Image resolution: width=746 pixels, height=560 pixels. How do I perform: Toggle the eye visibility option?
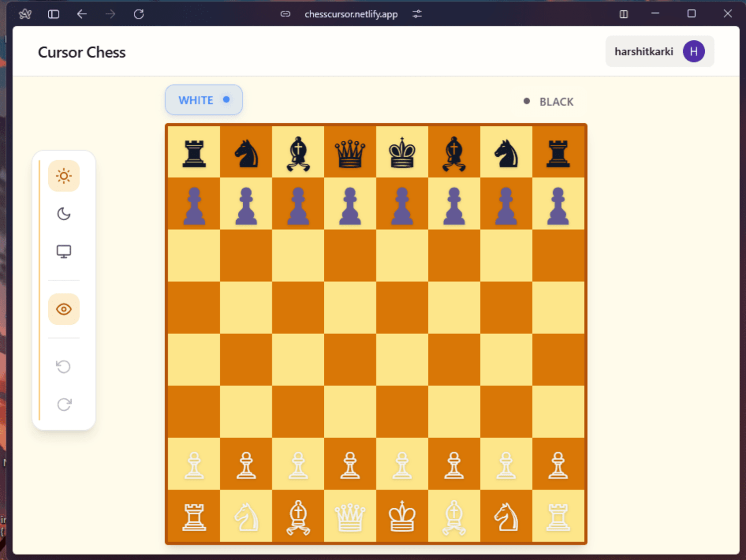pyautogui.click(x=64, y=309)
